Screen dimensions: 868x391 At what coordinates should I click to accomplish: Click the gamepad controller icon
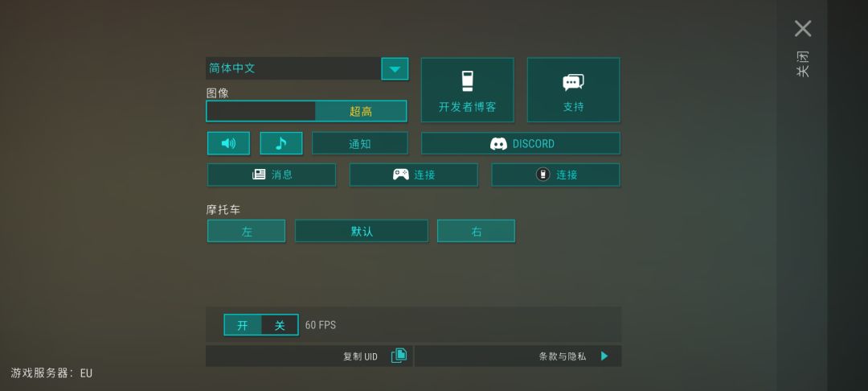click(401, 175)
